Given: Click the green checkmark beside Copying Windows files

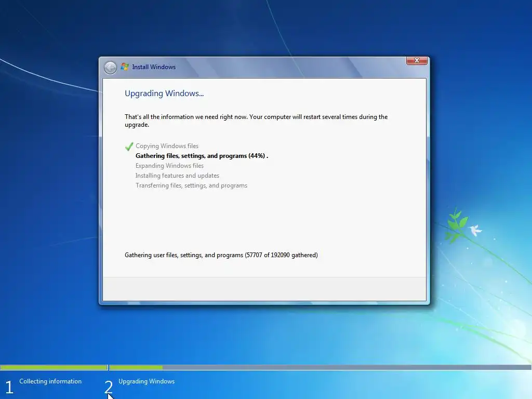Looking at the screenshot, I should coord(129,147).
